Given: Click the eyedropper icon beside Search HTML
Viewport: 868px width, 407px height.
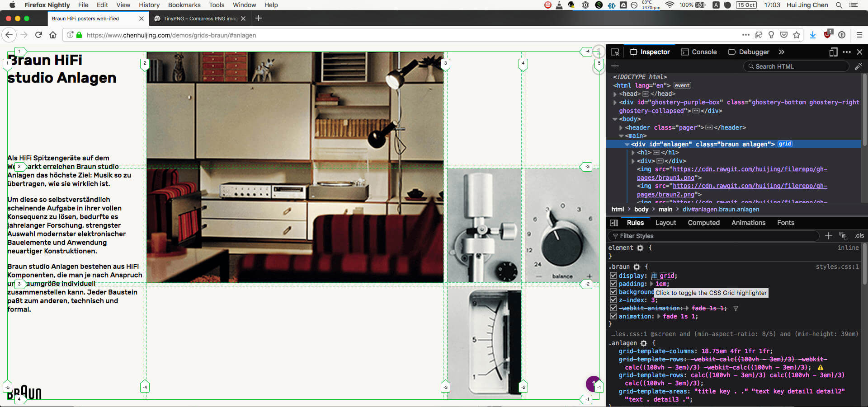Looking at the screenshot, I should point(858,66).
